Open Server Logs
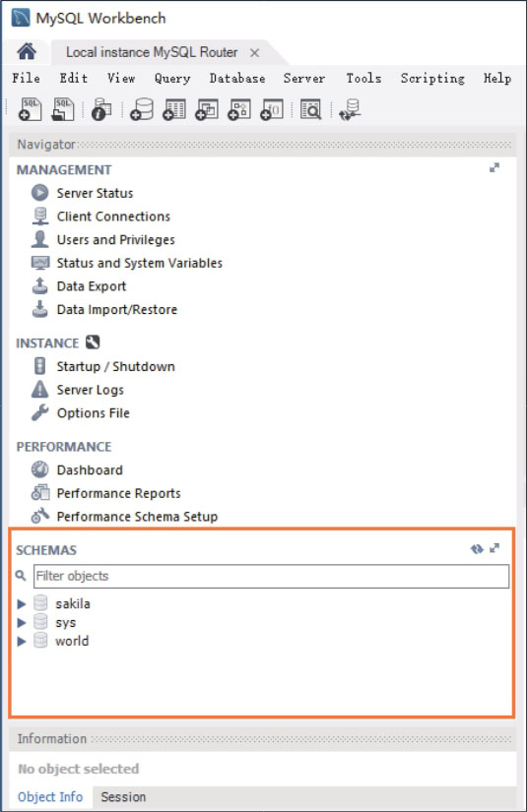Viewport: 527px width, 812px height. [91, 390]
